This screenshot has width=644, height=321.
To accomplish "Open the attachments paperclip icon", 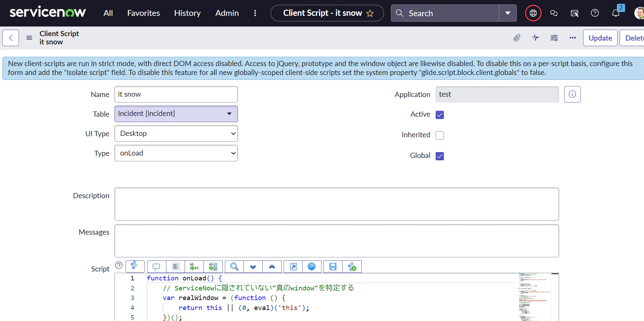I will point(517,38).
